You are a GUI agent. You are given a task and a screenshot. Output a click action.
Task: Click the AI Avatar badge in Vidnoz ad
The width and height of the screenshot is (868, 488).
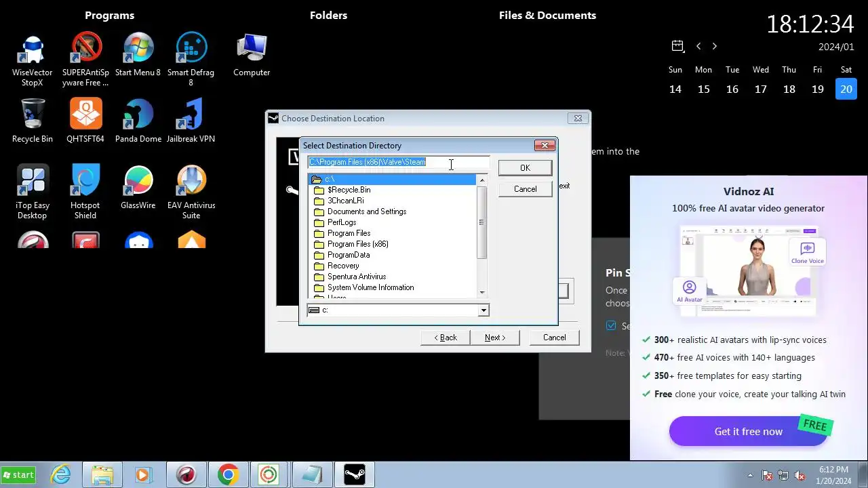click(x=689, y=291)
